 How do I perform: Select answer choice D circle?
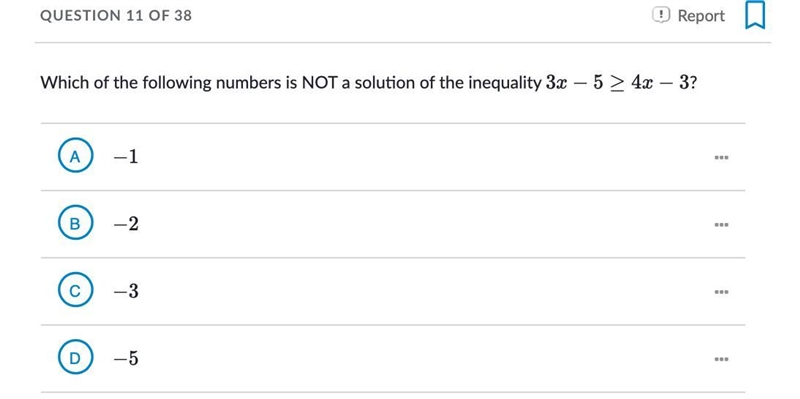coord(75,359)
